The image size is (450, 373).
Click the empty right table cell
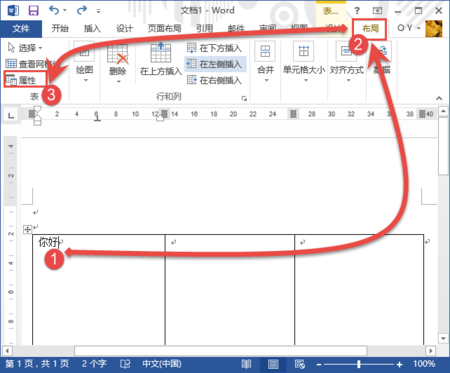coord(359,289)
